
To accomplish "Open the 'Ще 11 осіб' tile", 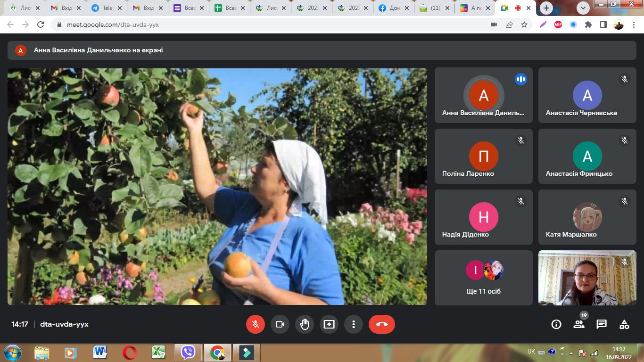I will (483, 278).
